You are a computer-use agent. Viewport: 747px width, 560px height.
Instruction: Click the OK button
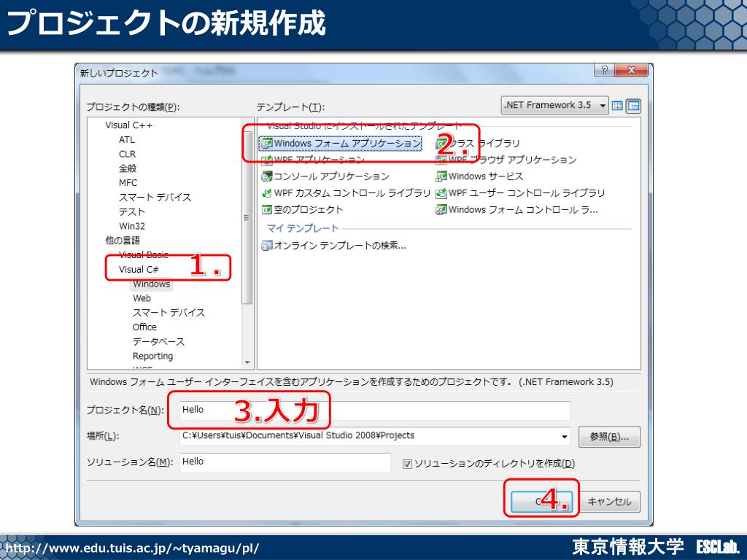(542, 502)
